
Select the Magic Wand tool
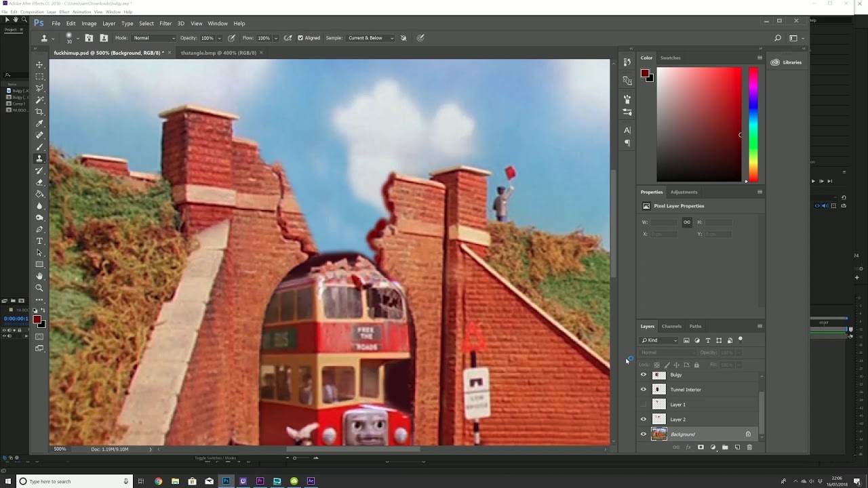click(x=39, y=100)
